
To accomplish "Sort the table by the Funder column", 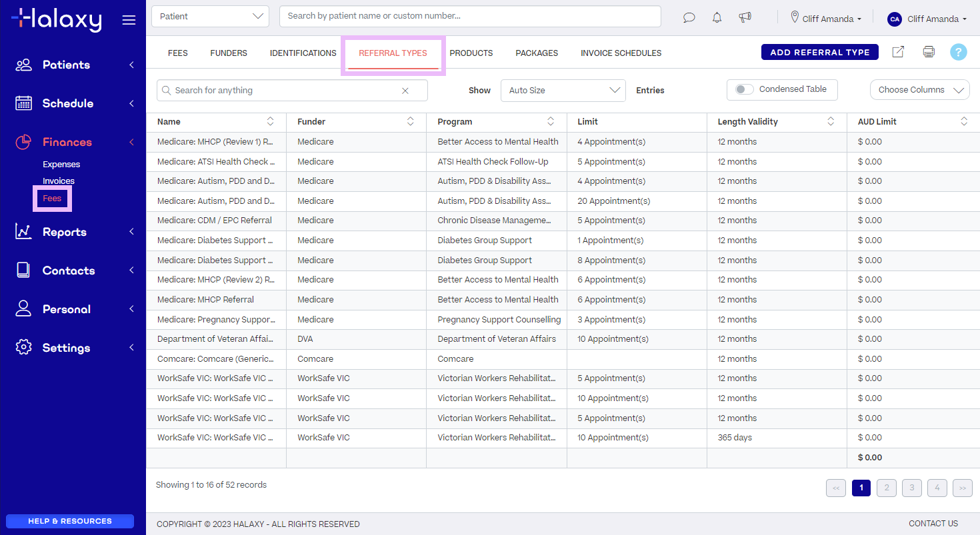I will 410,121.
